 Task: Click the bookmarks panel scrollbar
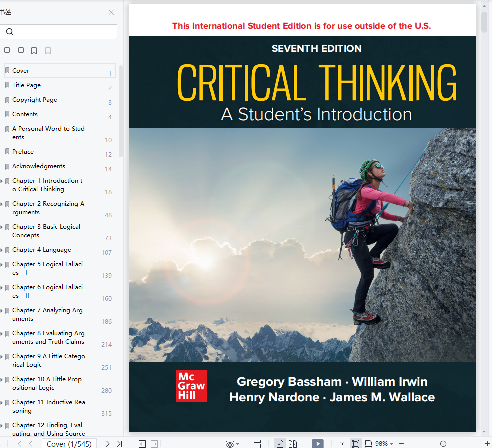121,111
